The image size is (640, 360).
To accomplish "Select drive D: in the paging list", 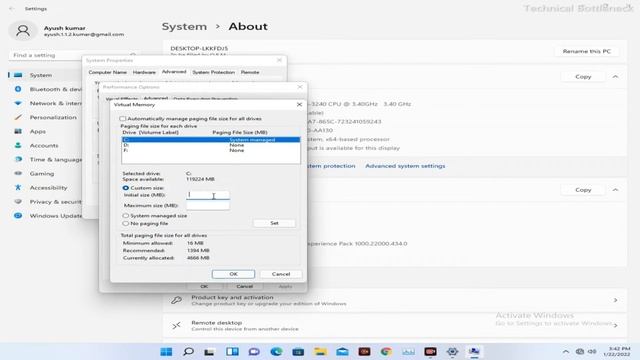I will click(211, 145).
